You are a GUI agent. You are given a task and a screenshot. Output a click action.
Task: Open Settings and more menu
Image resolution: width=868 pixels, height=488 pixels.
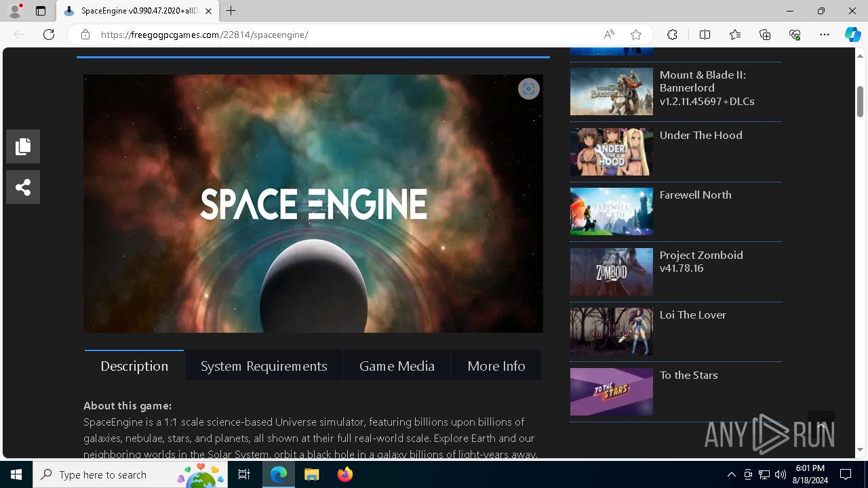(825, 35)
